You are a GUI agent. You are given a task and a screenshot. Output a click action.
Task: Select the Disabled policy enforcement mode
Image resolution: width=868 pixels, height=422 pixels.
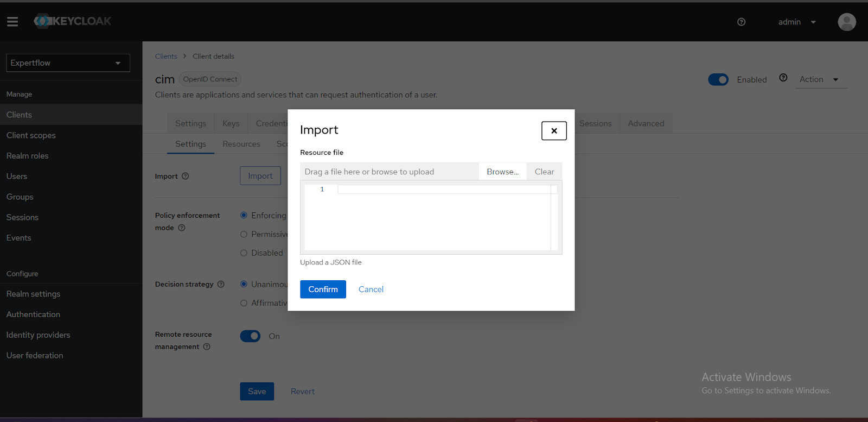[x=244, y=253]
